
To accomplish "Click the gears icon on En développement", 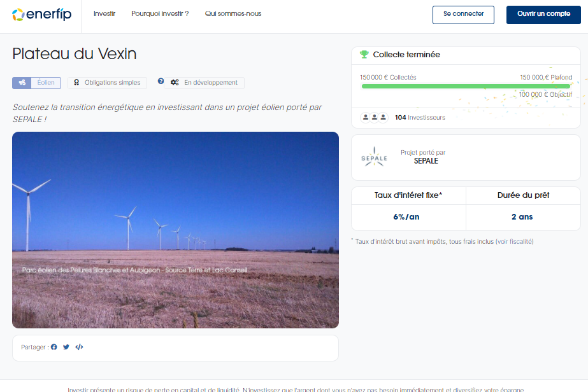I will coord(175,83).
